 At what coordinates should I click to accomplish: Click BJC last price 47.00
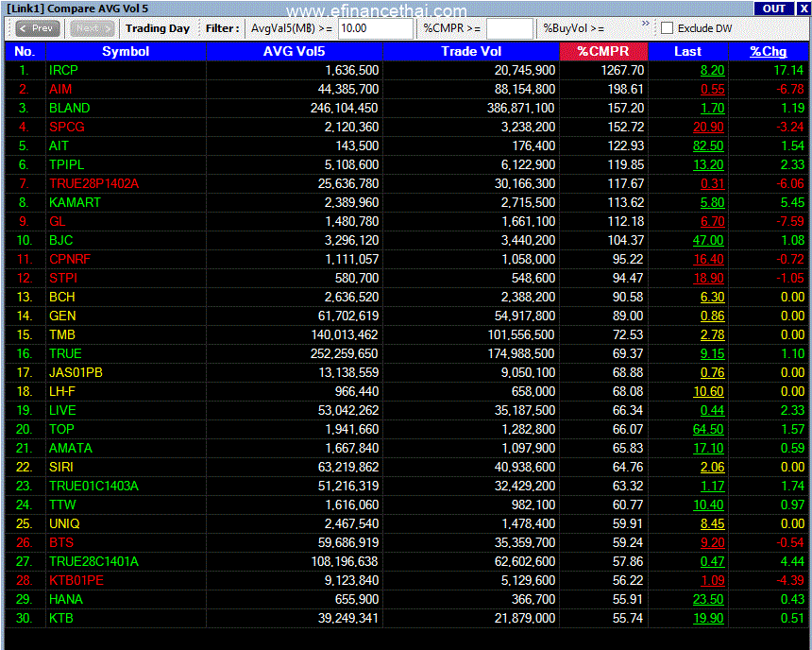(709, 241)
